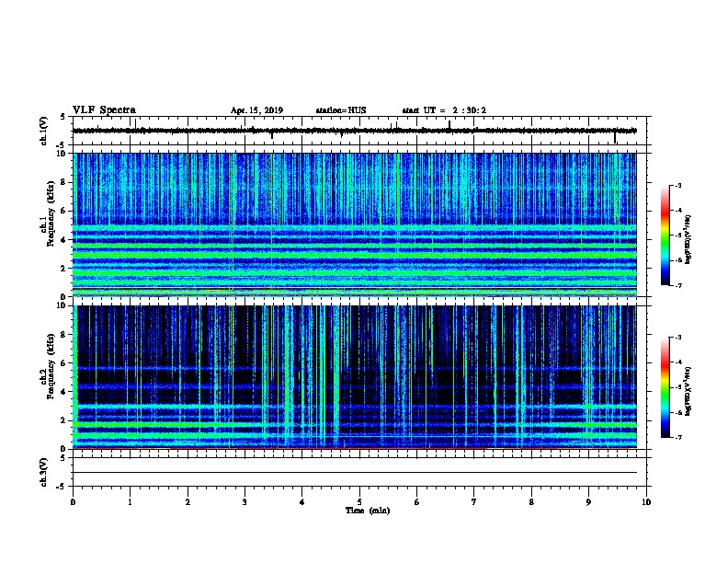Click the ch.2 spectrogram color scale bar
Screen dimensions: 728x563
coord(665,387)
